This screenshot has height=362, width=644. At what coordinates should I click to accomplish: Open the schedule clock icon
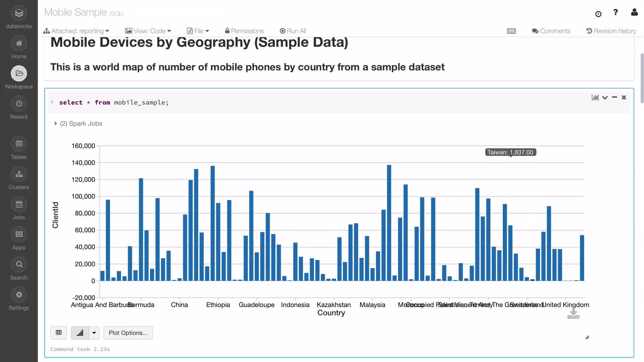598,14
